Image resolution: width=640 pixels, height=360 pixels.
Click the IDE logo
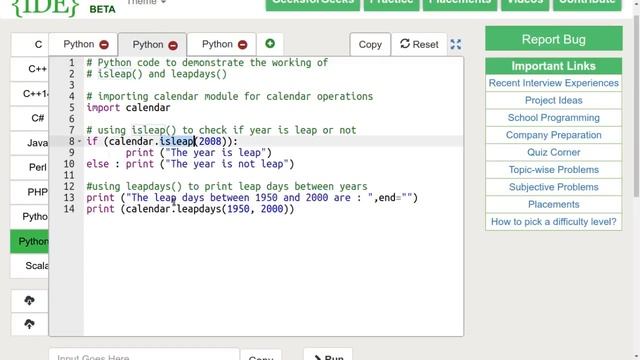(x=45, y=7)
